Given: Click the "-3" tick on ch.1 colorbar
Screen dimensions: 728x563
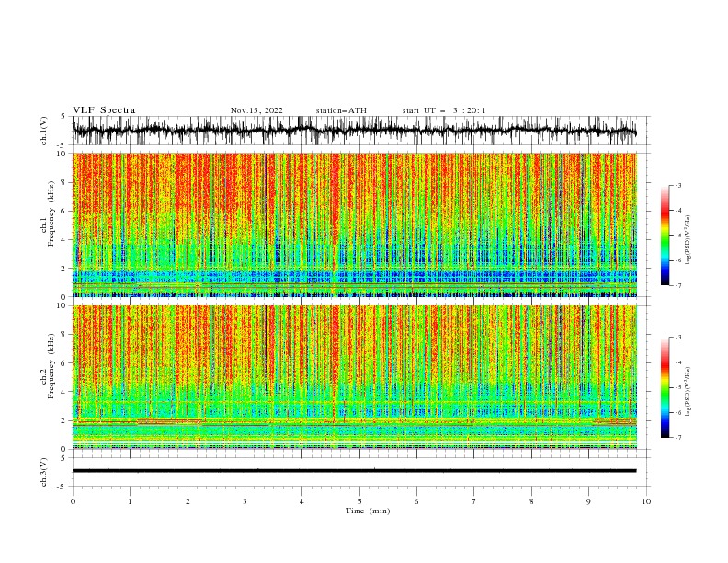Looking at the screenshot, I should [678, 185].
